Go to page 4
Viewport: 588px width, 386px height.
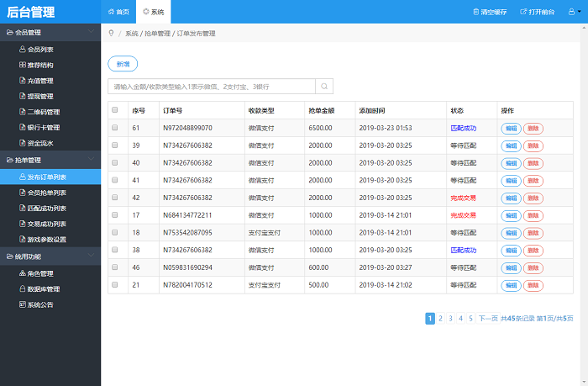coord(461,319)
